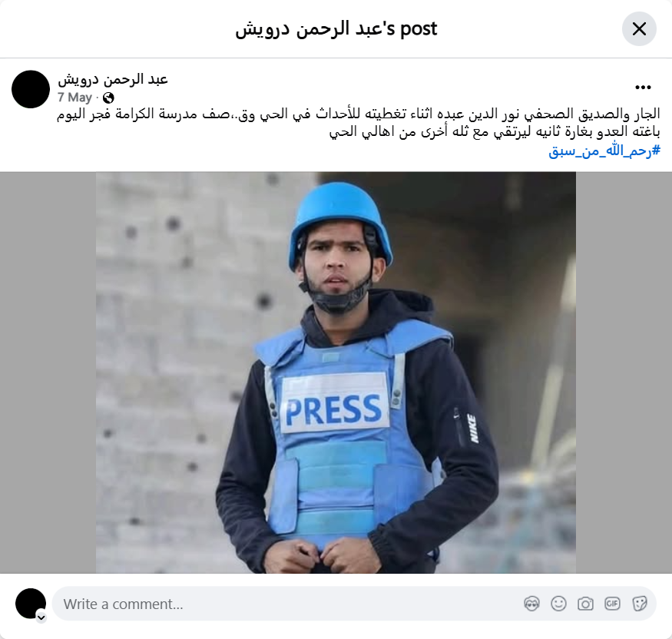
Task: Click the 7 May post timestamp
Action: point(75,98)
